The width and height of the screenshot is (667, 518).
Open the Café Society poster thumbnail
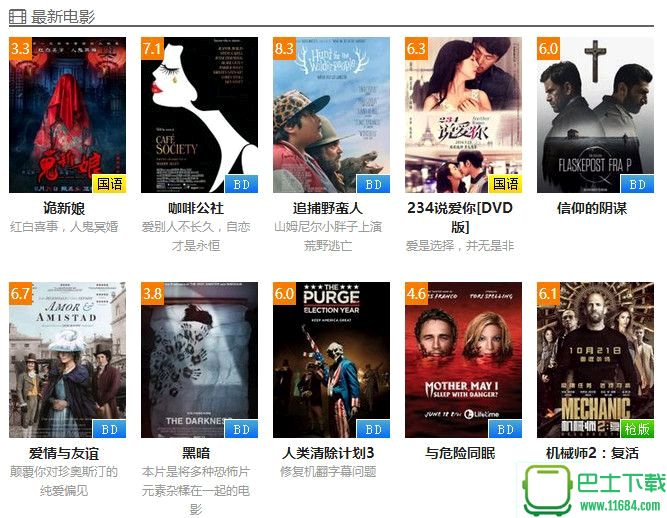tap(200, 115)
